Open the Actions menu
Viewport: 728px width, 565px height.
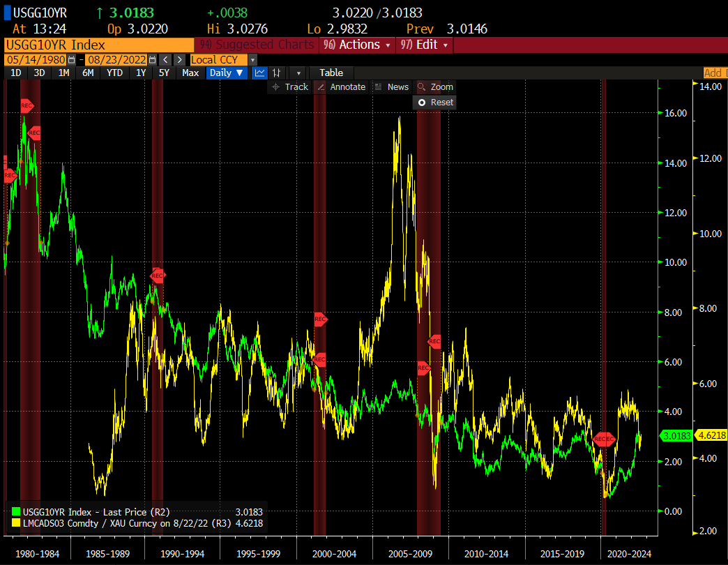point(358,45)
